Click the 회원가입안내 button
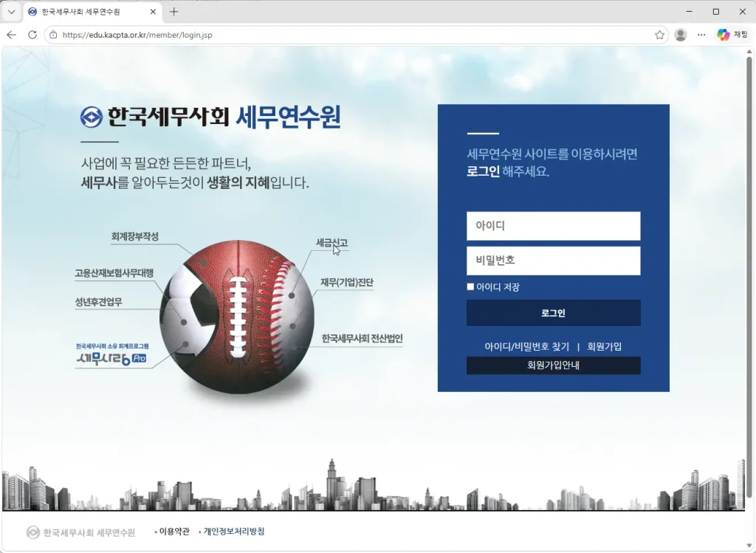The height and width of the screenshot is (553, 756). [x=553, y=365]
